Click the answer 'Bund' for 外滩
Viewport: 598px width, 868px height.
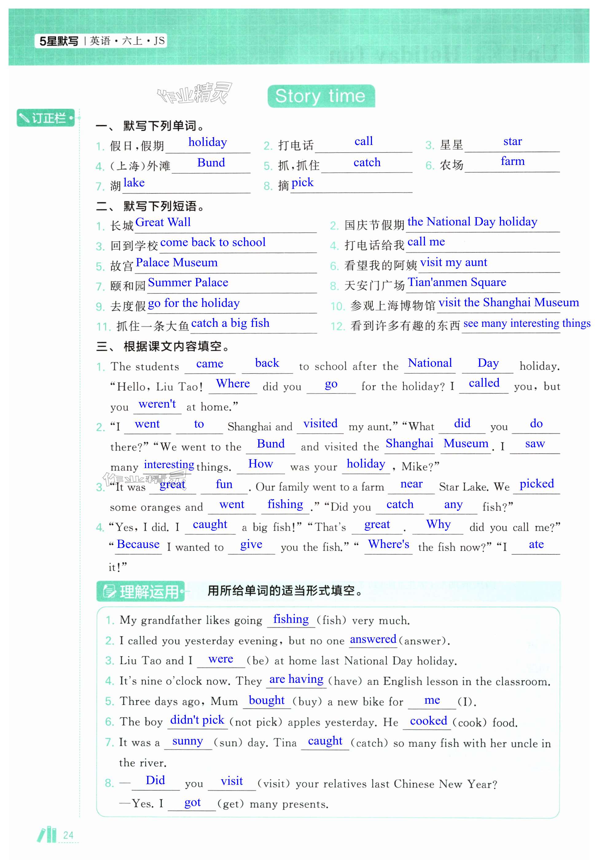[x=211, y=163]
